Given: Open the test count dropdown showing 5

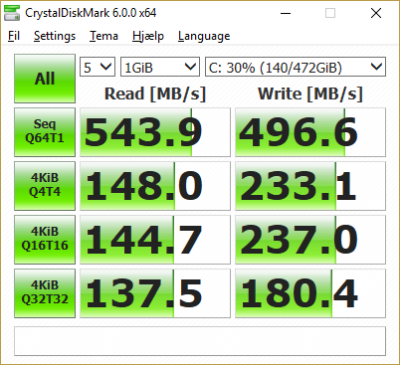Looking at the screenshot, I should pyautogui.click(x=97, y=67).
